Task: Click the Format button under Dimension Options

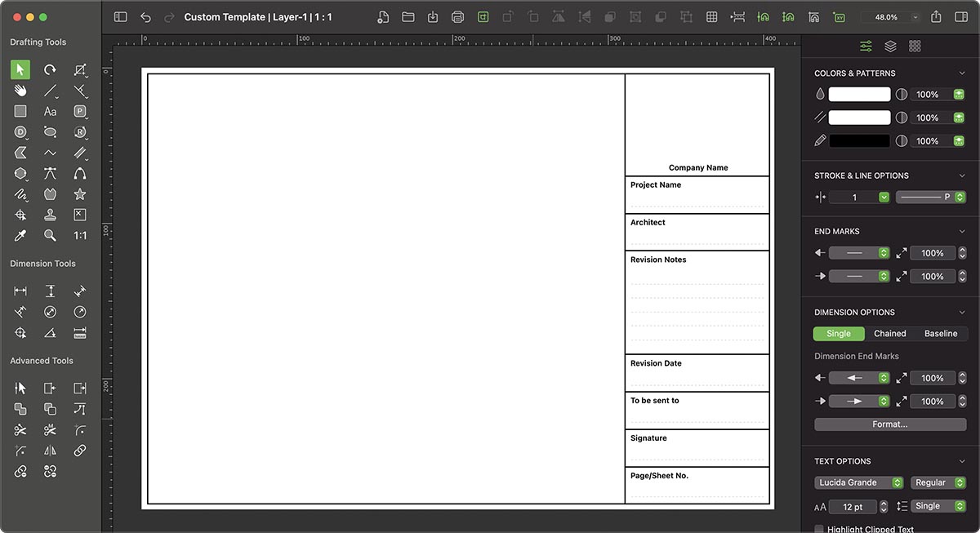Action: pos(889,424)
